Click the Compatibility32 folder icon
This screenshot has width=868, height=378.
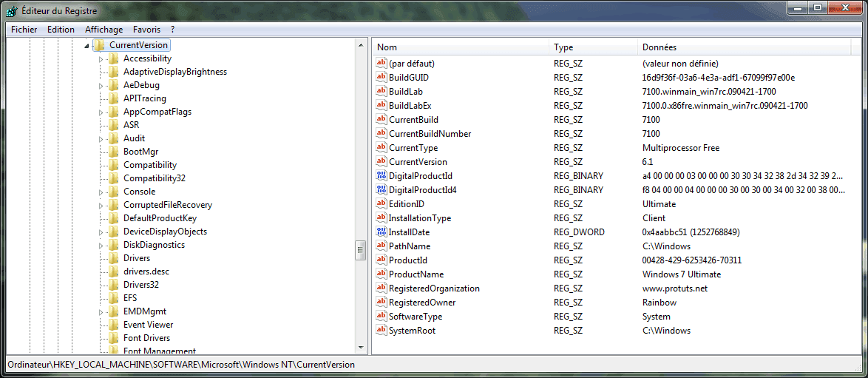click(113, 178)
